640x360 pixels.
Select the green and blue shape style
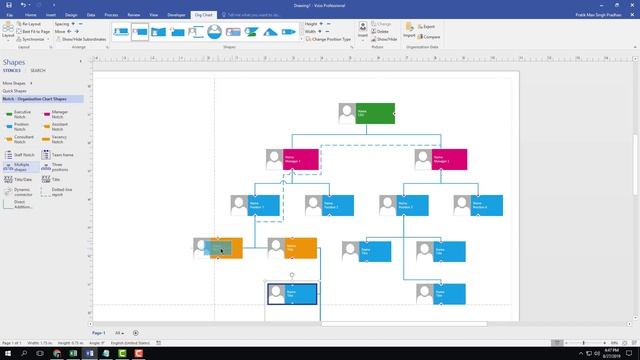pyautogui.click(x=251, y=31)
